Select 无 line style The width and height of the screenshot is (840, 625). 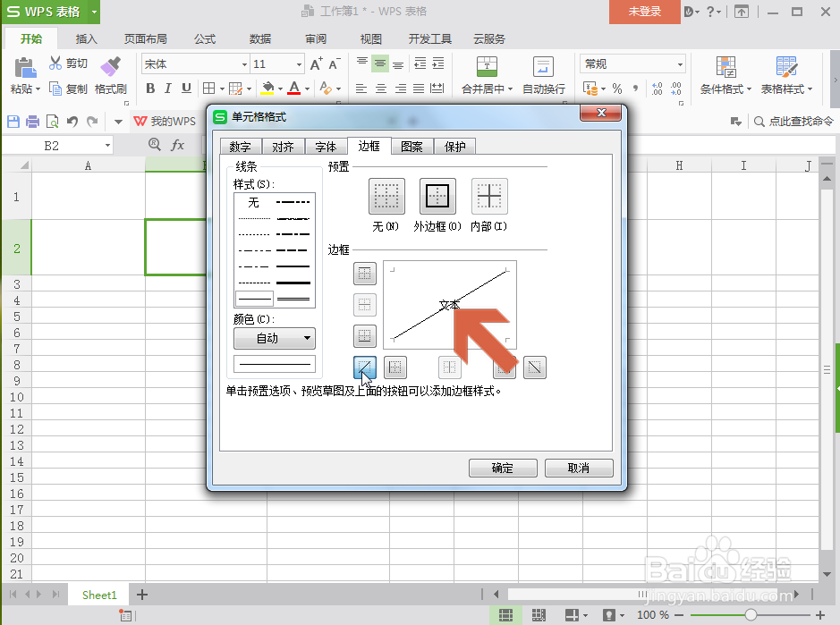(254, 202)
